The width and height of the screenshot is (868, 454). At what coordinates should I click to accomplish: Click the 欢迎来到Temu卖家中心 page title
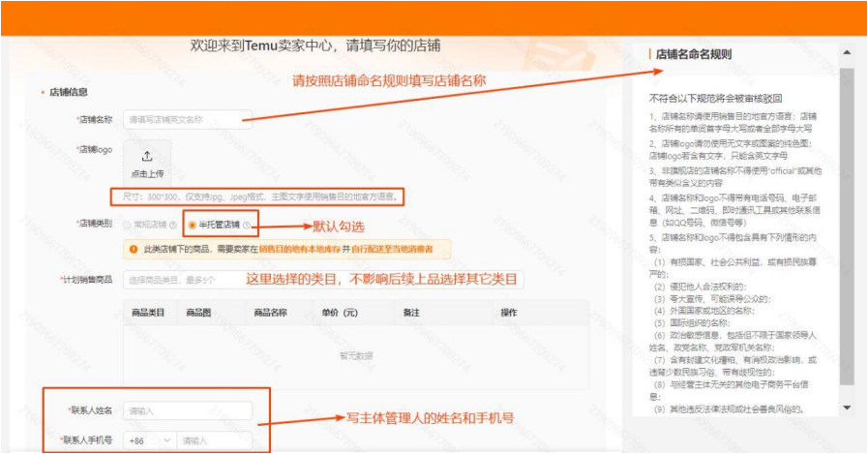[x=315, y=45]
